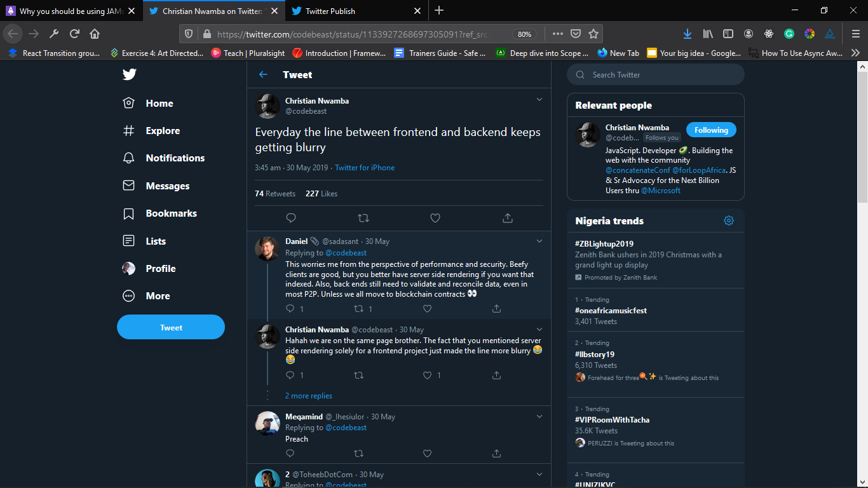Open 'Teach | Pluralsight' bookmark
The width and height of the screenshot is (868, 488).
[248, 53]
